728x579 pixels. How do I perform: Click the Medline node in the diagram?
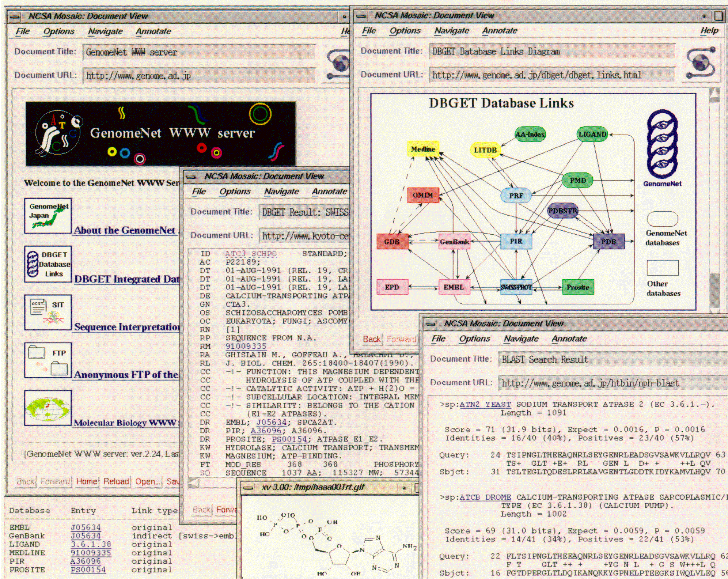pos(423,149)
